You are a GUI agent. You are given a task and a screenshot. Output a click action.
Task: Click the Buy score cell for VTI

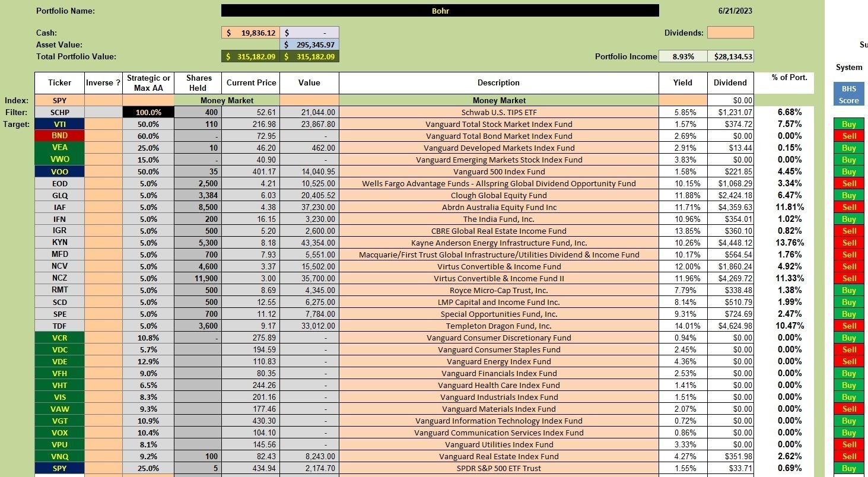click(848, 124)
